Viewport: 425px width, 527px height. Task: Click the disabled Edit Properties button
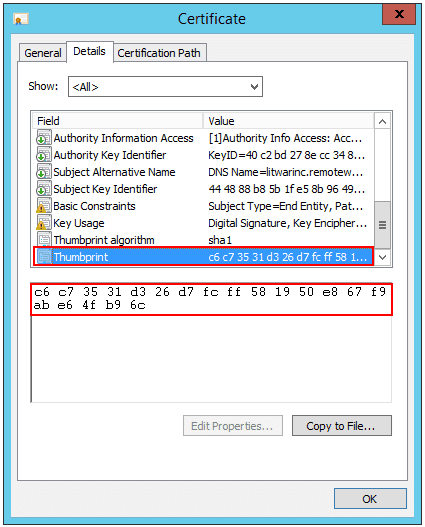(232, 426)
